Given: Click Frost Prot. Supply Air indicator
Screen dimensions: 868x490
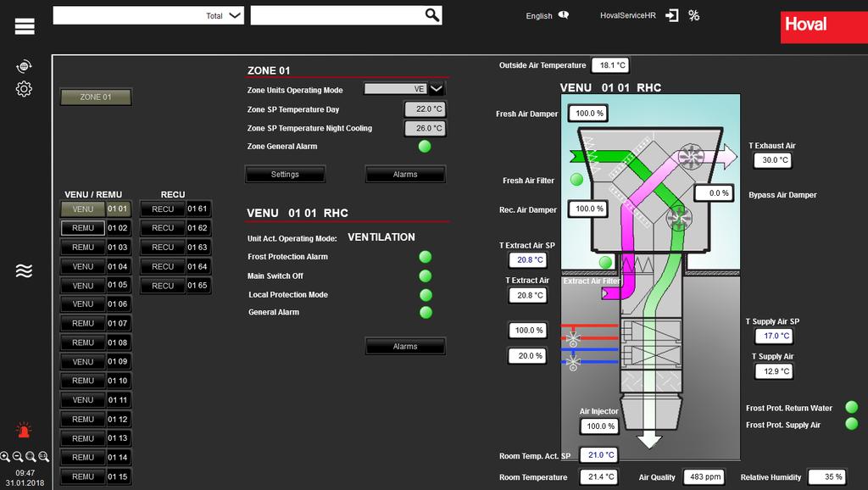Looking at the screenshot, I should pos(851,424).
